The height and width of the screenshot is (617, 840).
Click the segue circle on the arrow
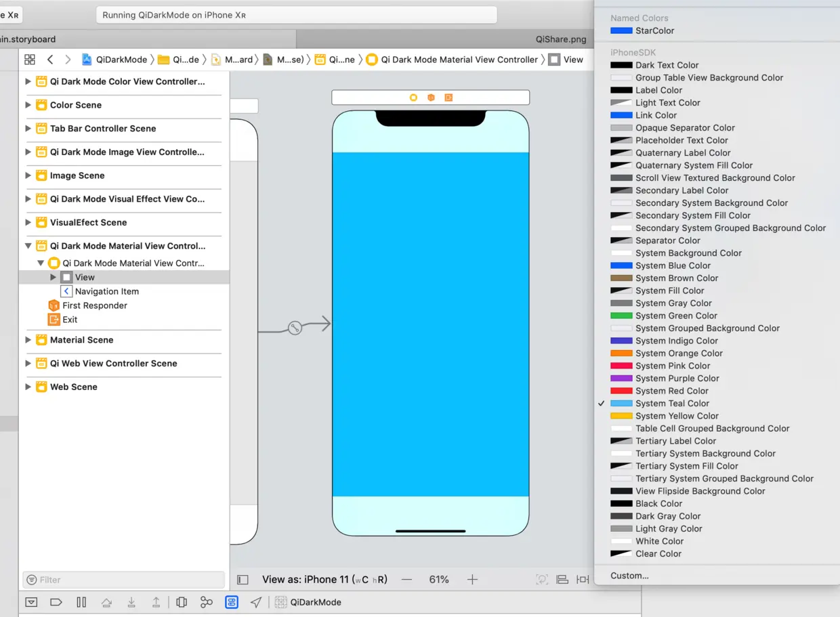(x=295, y=328)
